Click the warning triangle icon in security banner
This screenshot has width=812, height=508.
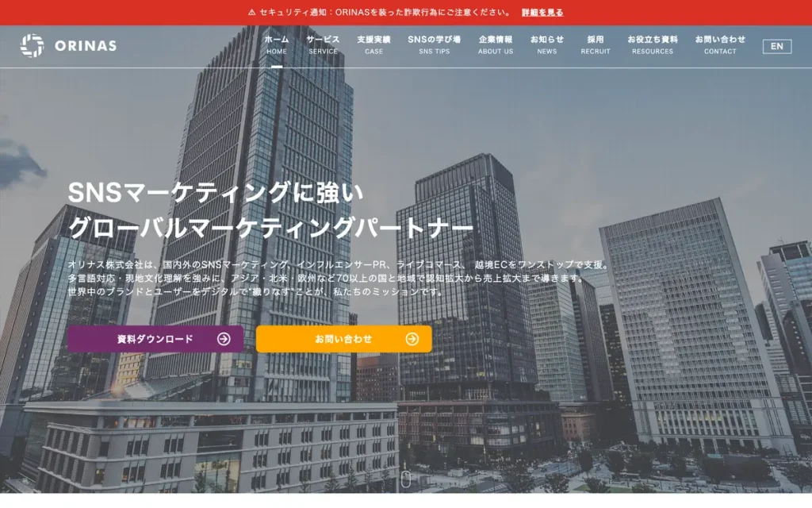tap(251, 13)
